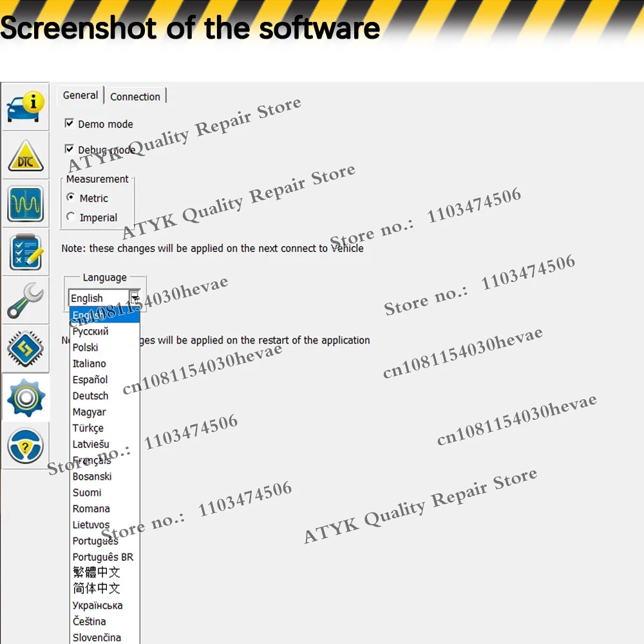Screen dimensions: 644x644
Task: Pick Lietuvos in the language list
Action: point(105,524)
